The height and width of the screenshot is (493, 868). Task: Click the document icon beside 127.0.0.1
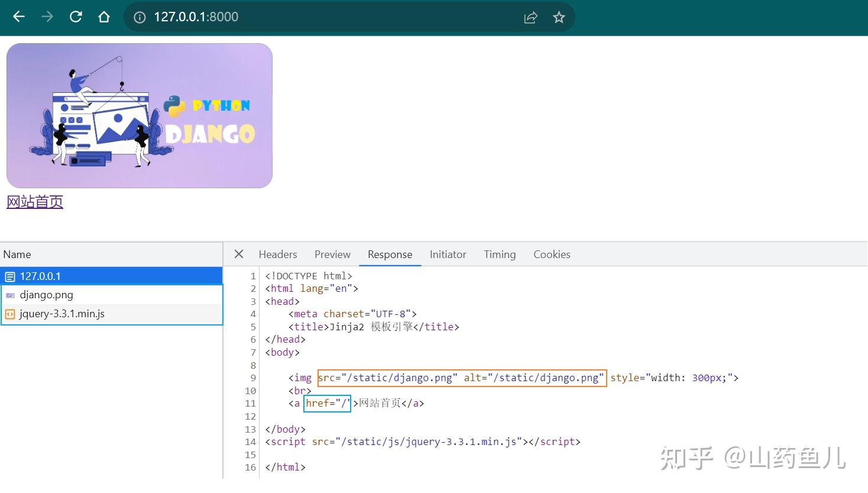[10, 276]
